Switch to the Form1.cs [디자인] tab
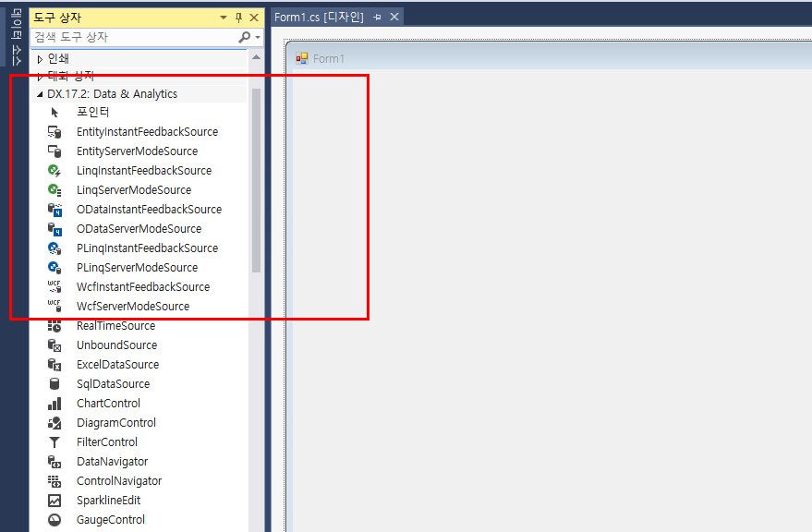The height and width of the screenshot is (532, 812). click(x=319, y=18)
